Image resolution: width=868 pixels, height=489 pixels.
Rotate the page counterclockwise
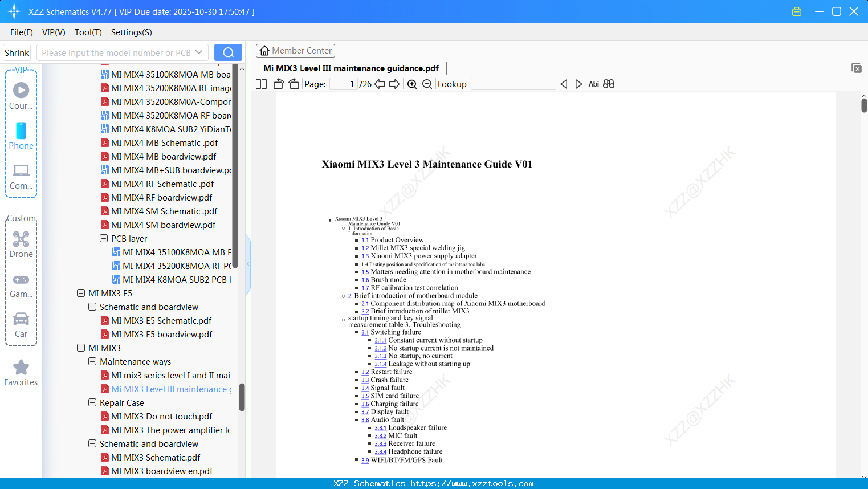[279, 84]
